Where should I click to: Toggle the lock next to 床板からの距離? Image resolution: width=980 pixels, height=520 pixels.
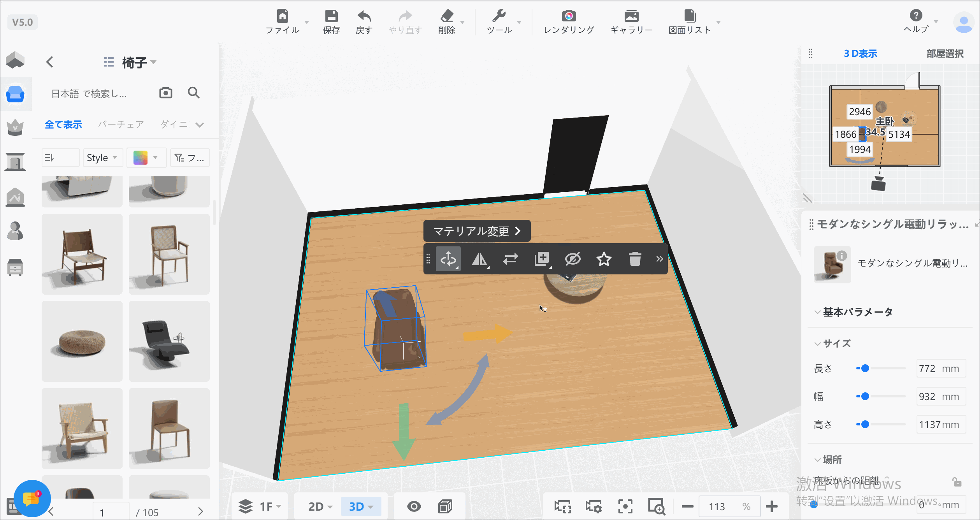click(957, 482)
